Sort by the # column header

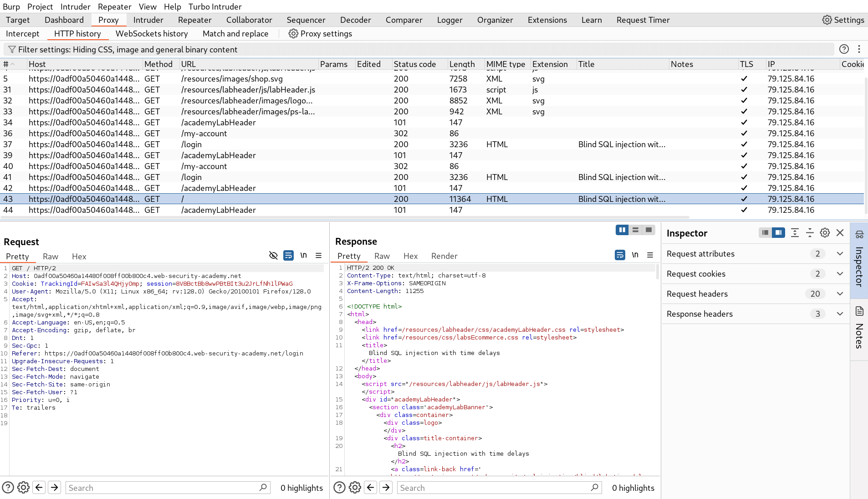[x=14, y=64]
